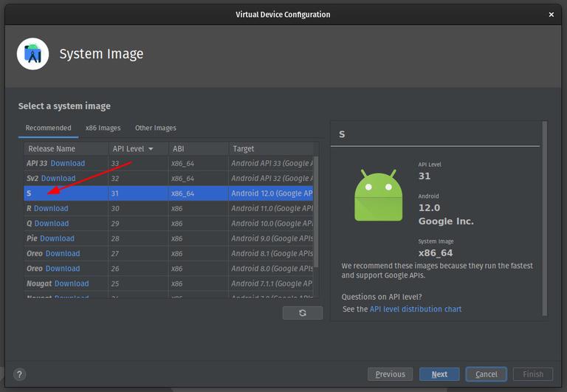Click the Target column header
Viewport: 567px width, 392px height.
tap(271, 148)
